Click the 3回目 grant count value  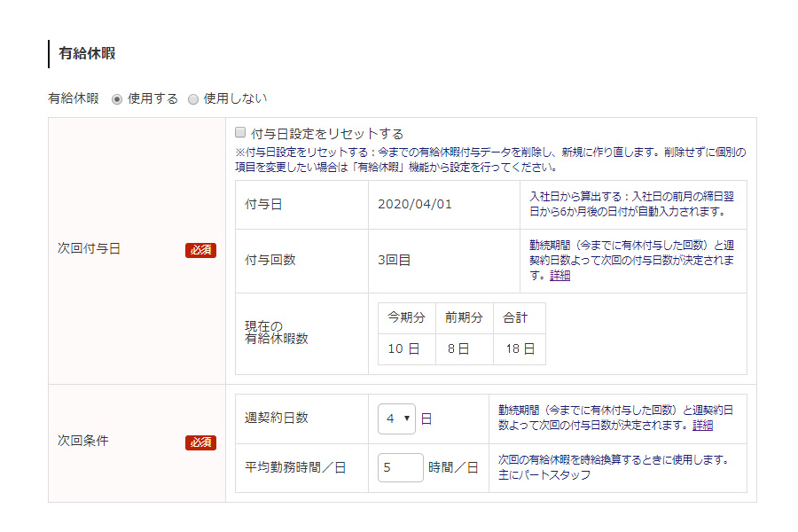[394, 260]
